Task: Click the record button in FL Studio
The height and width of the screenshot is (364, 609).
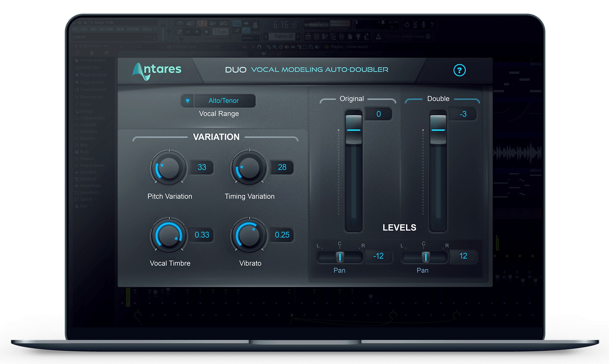Action: pyautogui.click(x=206, y=32)
